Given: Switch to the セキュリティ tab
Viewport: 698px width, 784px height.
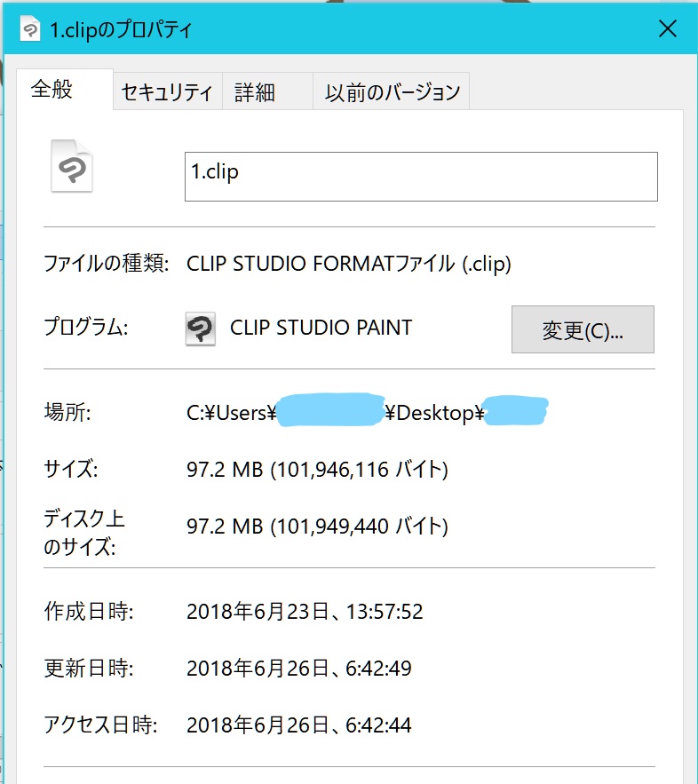Looking at the screenshot, I should [x=167, y=92].
